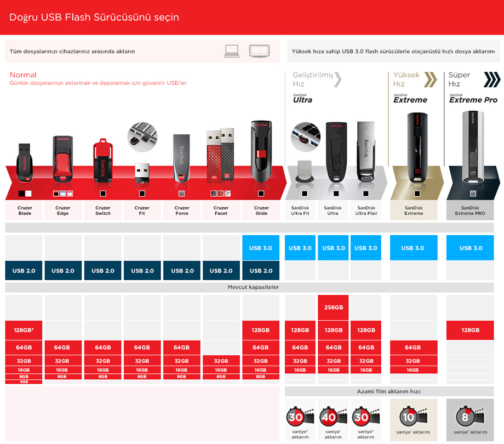Select the 128GB capacity for Extreme PRO
504x444 pixels.
[470, 330]
